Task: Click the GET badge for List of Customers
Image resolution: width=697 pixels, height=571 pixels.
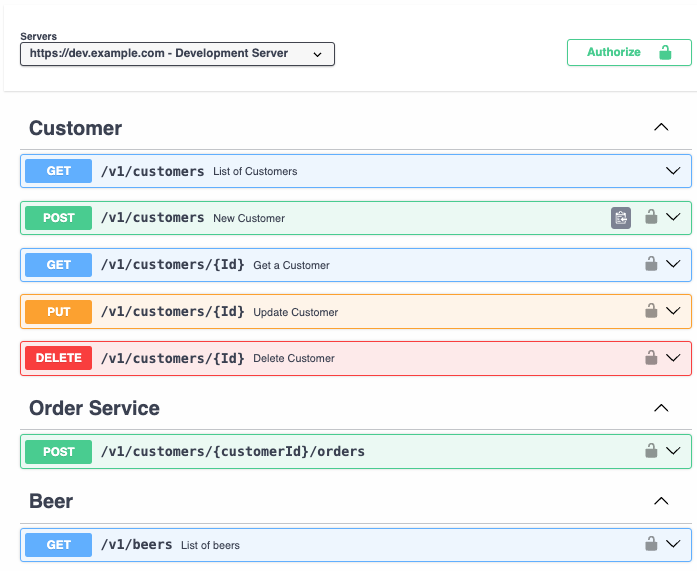Action: (59, 171)
